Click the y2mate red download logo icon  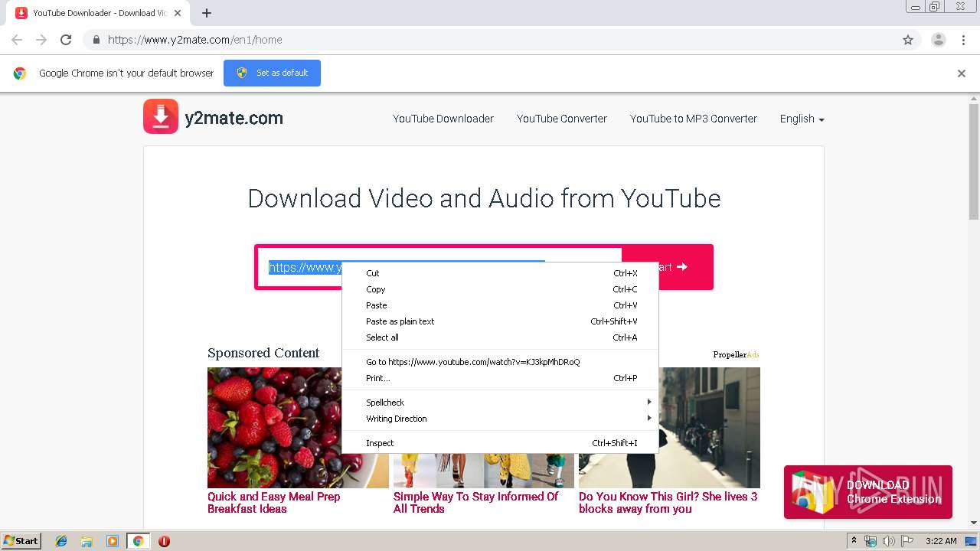click(161, 116)
